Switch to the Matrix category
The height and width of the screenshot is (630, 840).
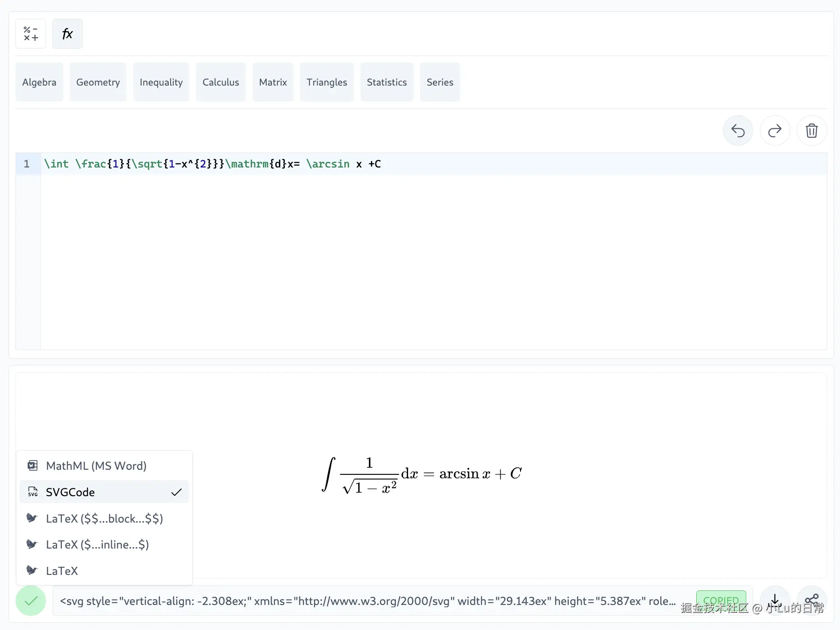pos(273,82)
